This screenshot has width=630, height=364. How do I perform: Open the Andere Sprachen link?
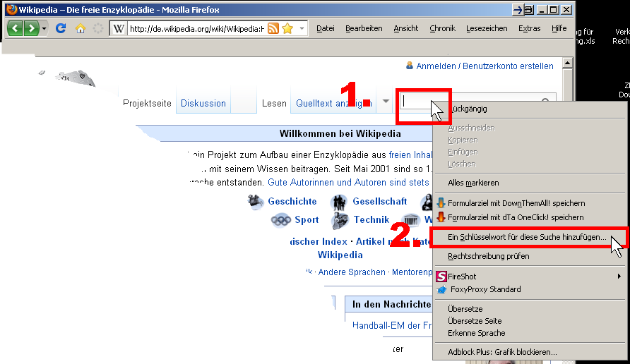352,272
